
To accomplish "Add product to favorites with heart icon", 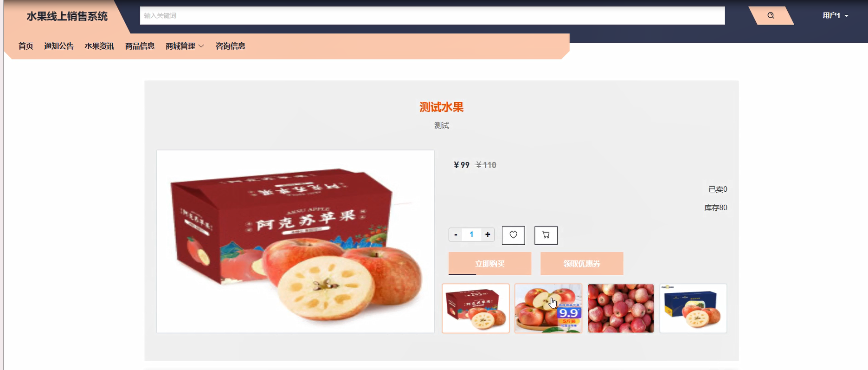I will [513, 235].
